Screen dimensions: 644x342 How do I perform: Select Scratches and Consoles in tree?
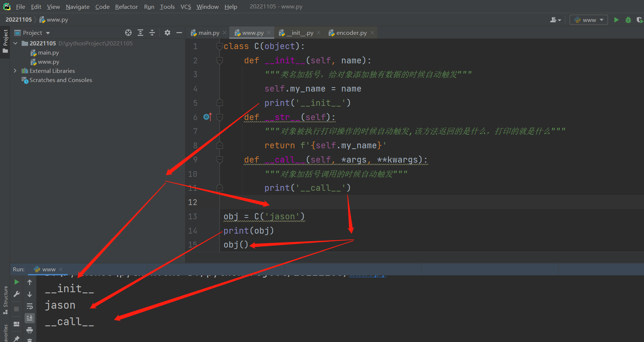coord(61,80)
